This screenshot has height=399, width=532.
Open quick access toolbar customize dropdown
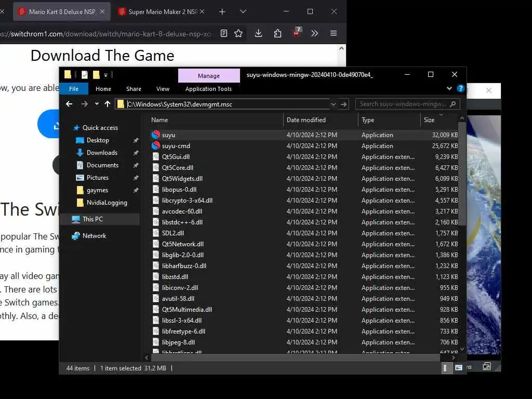tap(106, 75)
